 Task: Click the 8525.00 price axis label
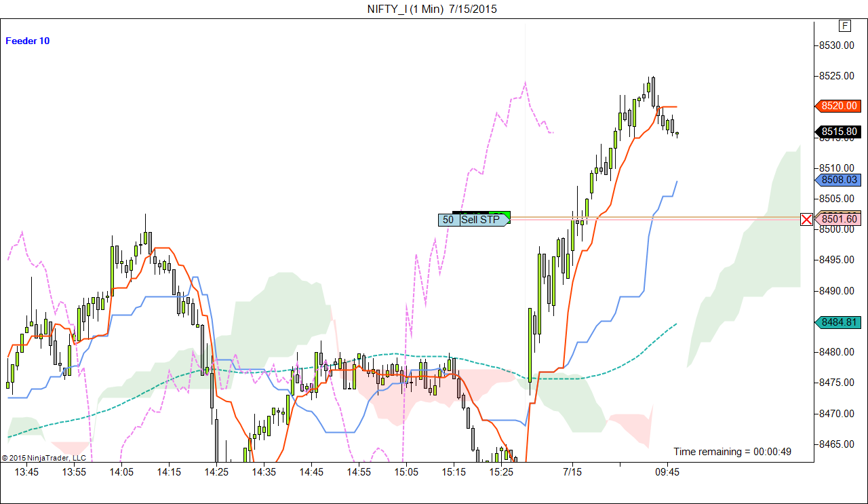point(835,76)
